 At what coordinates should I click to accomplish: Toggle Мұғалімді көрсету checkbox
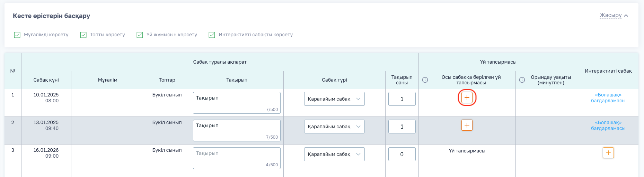(17, 35)
